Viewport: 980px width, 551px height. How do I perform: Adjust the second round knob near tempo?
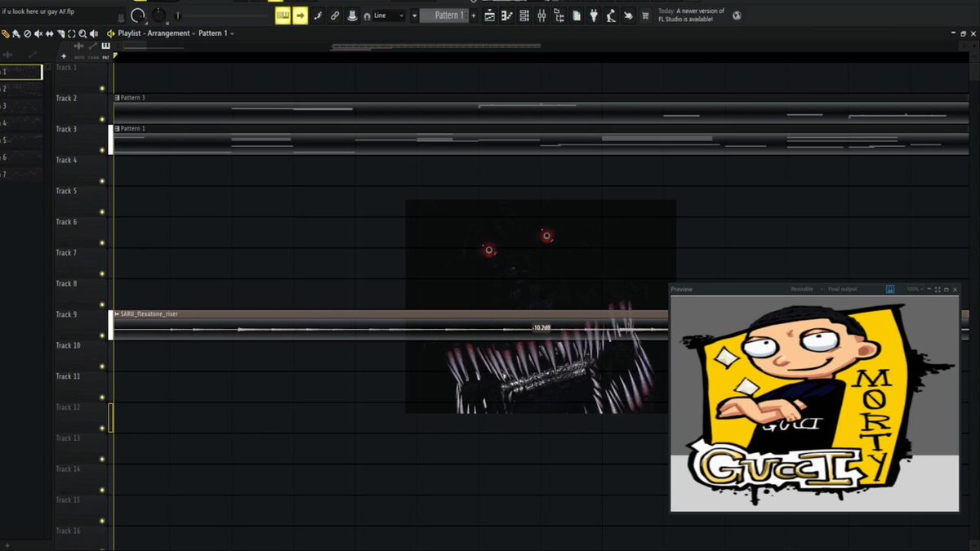pyautogui.click(x=158, y=15)
